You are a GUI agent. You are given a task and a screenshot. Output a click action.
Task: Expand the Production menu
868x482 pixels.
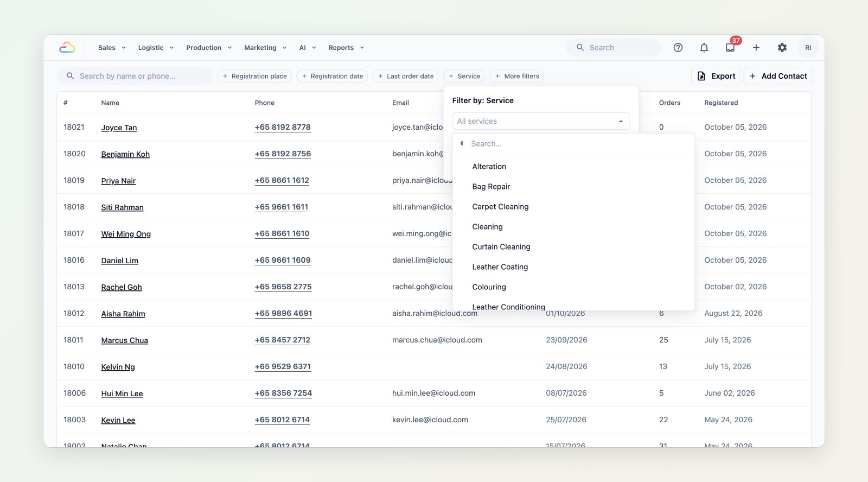[x=209, y=48]
